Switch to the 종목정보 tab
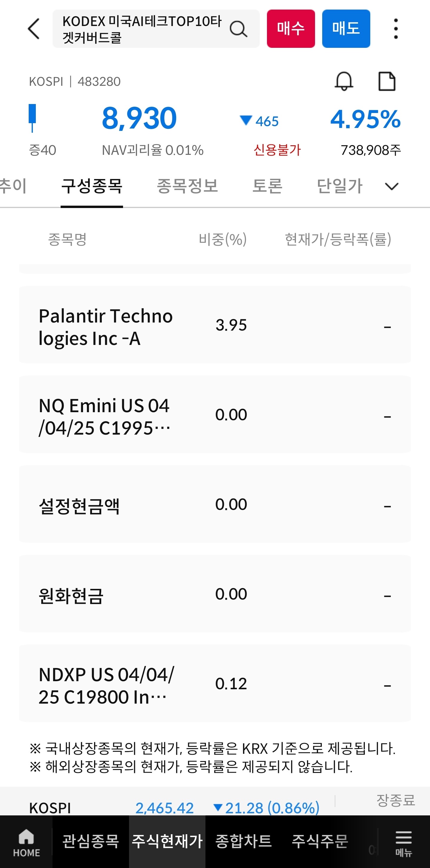The image size is (430, 868). click(187, 186)
